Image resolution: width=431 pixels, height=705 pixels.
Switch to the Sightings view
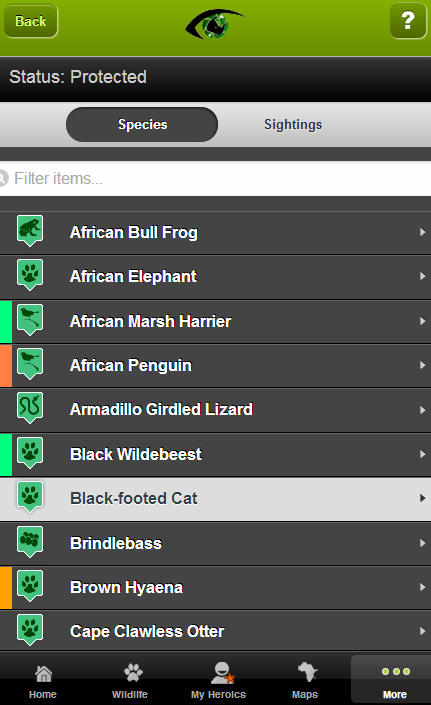point(293,125)
